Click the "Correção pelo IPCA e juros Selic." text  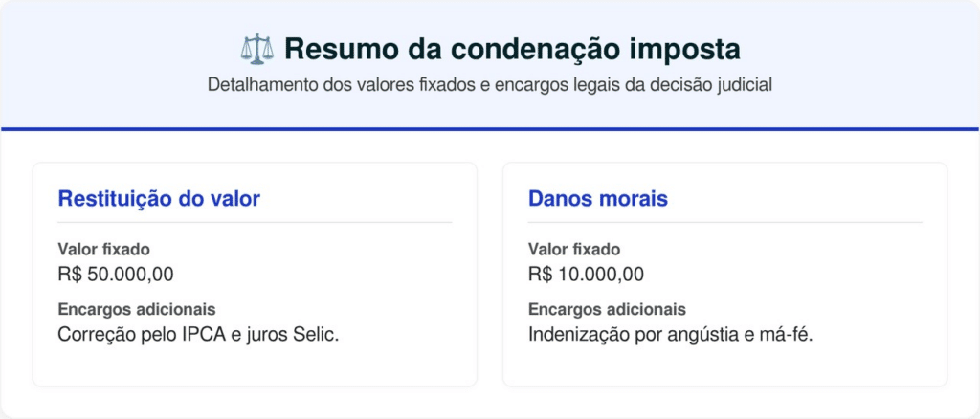198,335
